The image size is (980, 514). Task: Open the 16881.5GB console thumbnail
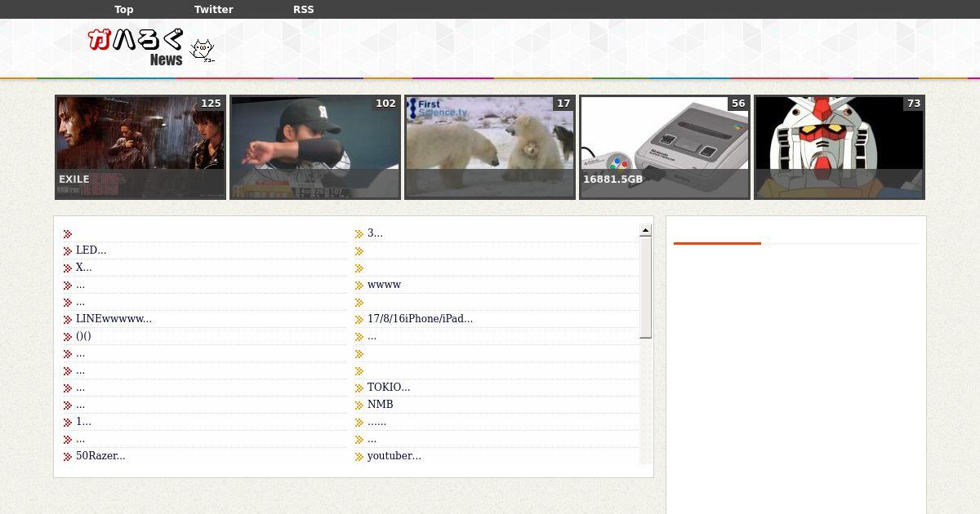click(665, 147)
